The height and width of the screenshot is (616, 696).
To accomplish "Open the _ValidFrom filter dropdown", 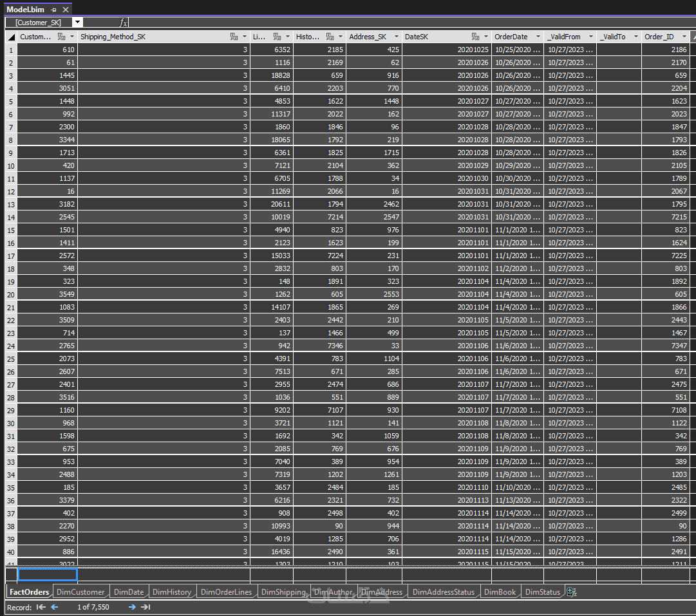I will pos(591,37).
